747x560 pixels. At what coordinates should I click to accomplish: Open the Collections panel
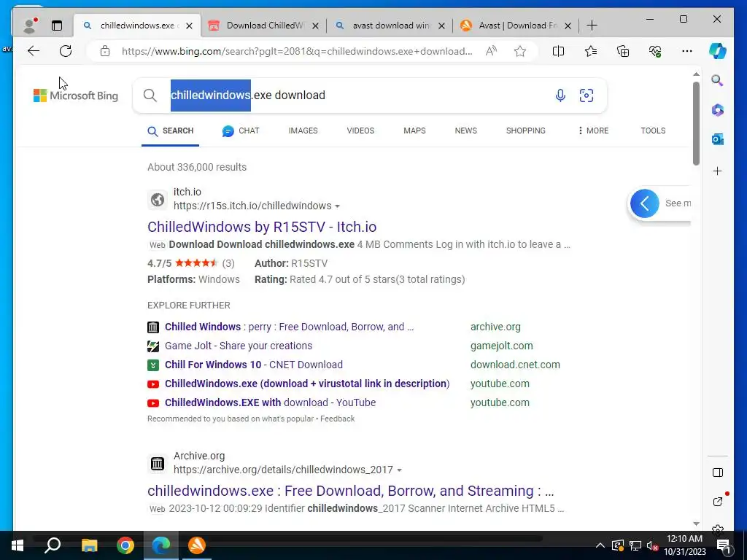click(623, 51)
